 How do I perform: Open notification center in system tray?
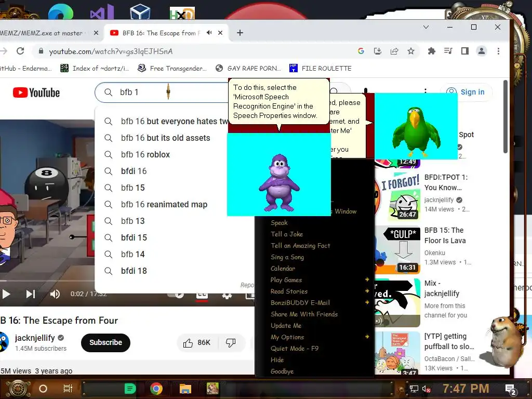click(510, 389)
